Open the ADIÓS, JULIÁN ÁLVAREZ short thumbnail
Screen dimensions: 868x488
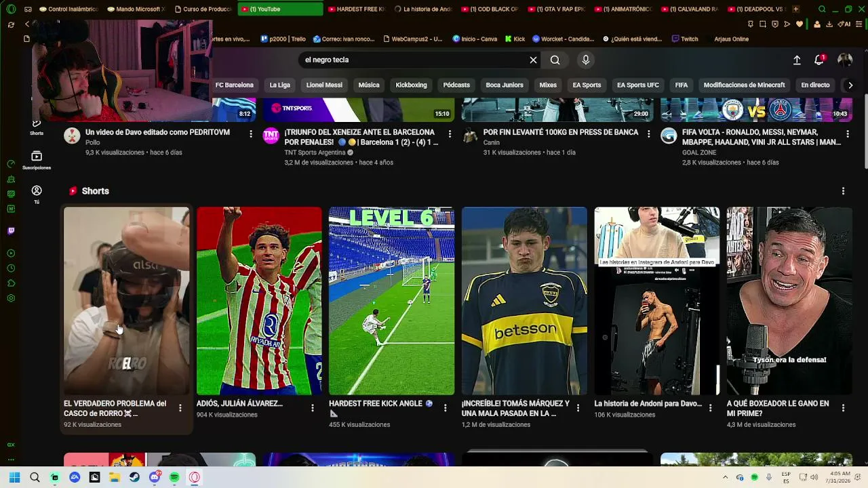click(x=259, y=301)
